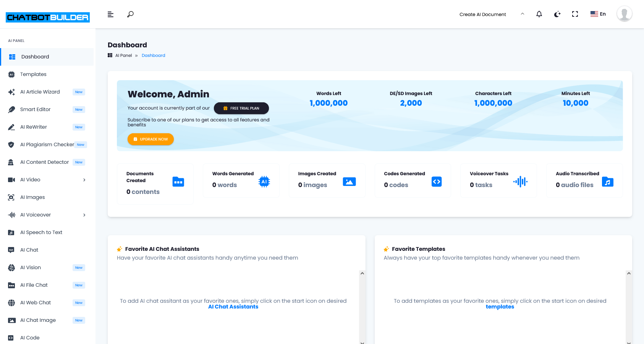Enter fullscreen using the expand icon

point(575,14)
